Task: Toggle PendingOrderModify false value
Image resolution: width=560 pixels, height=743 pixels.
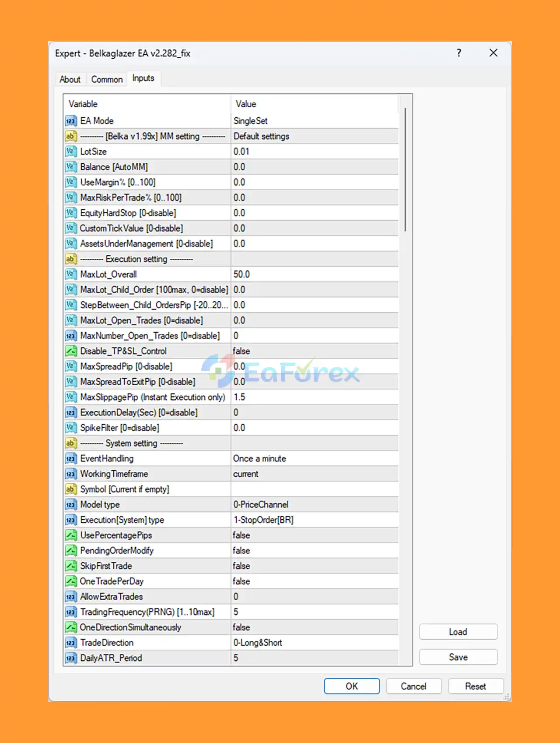Action: point(315,550)
